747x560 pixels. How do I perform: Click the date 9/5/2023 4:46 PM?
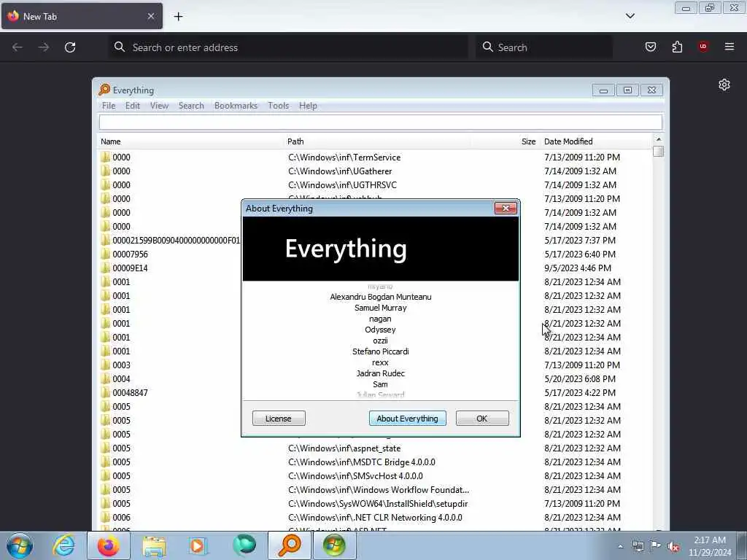578,268
